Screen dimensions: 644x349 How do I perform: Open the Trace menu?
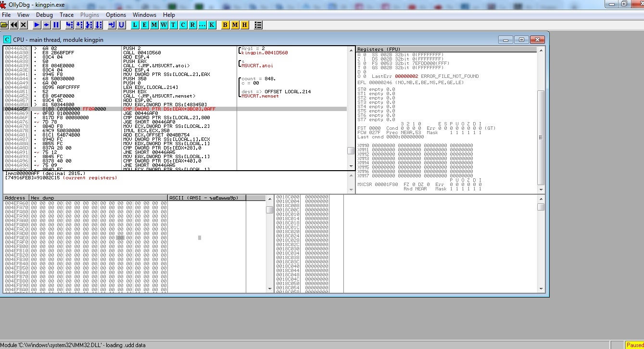pos(67,15)
